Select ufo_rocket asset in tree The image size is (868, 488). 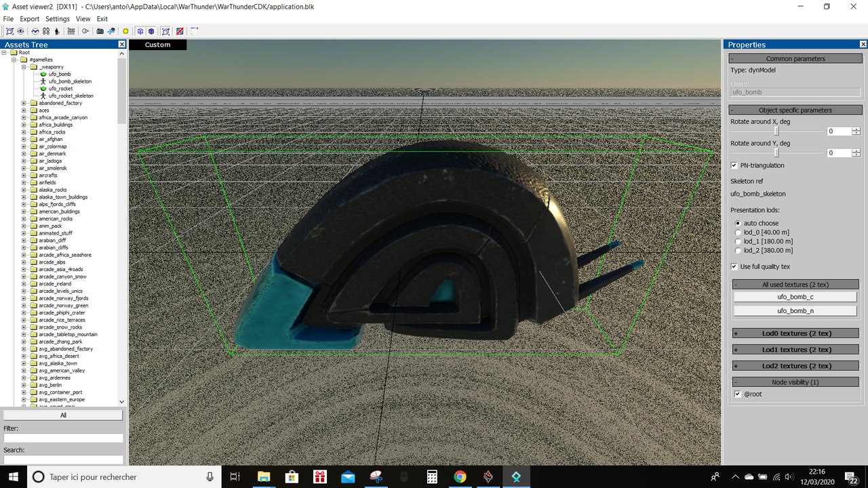coord(60,89)
